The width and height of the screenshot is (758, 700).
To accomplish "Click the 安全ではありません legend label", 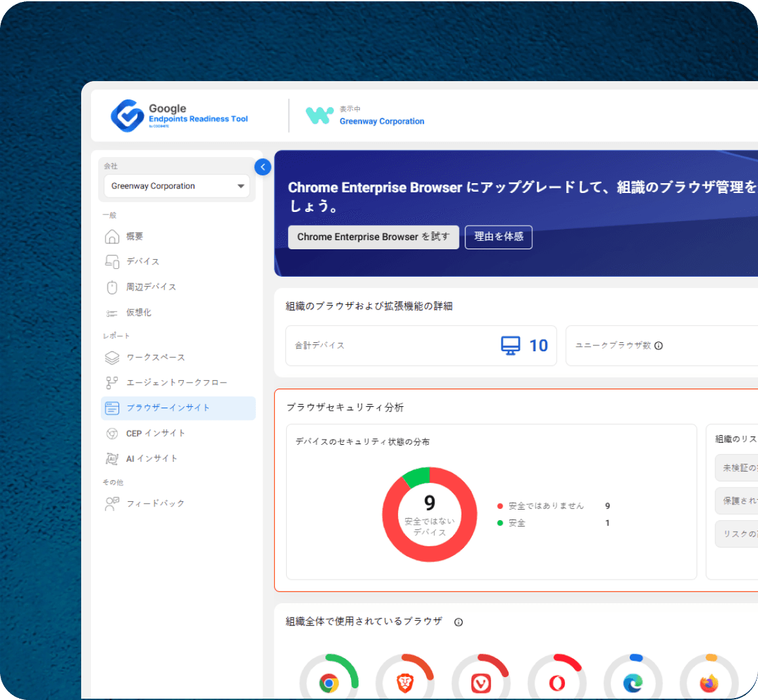I will pyautogui.click(x=546, y=506).
